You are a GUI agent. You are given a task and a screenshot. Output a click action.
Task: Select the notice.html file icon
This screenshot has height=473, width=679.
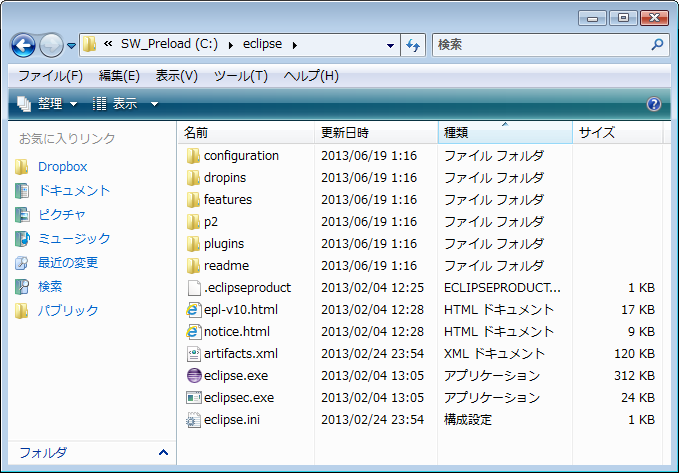[x=193, y=332]
